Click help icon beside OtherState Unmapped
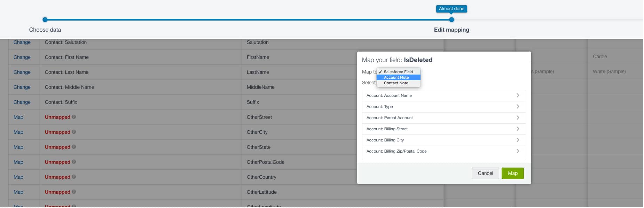Viewport: 644px width, 208px height. [x=74, y=147]
